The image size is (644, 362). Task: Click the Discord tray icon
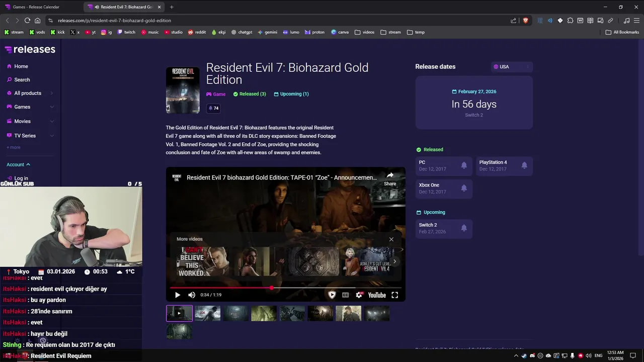(x=532, y=355)
